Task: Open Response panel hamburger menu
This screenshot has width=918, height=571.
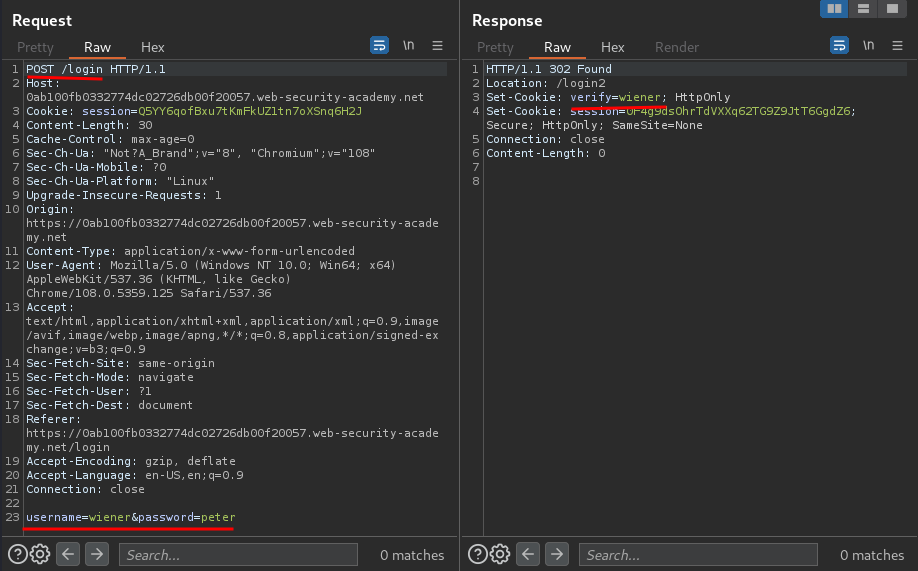Action: point(898,45)
